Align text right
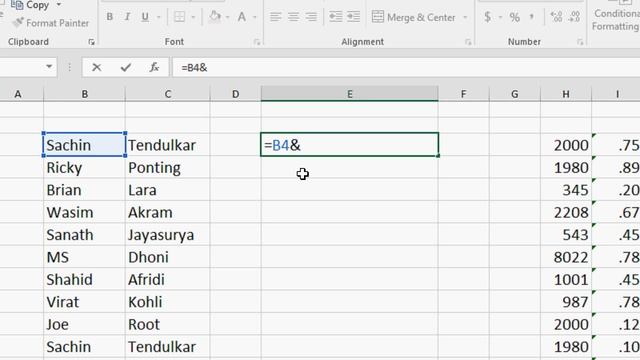 pos(311,17)
